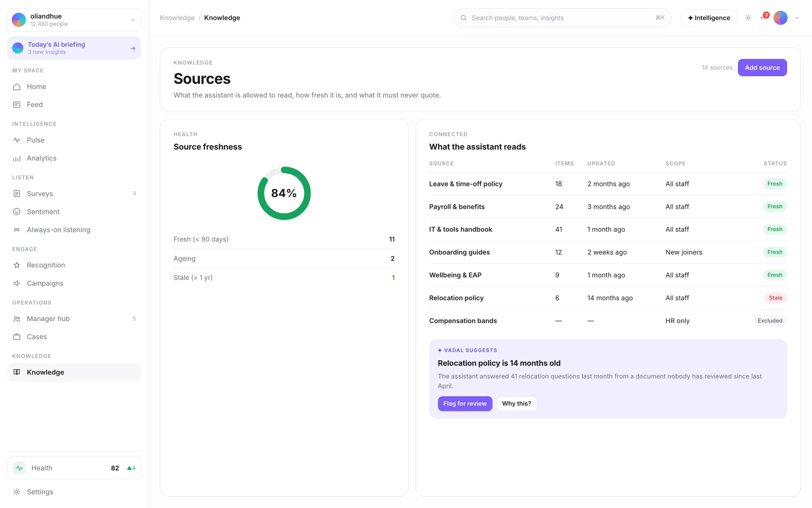Select the Payroll & benefits source

(x=608, y=207)
